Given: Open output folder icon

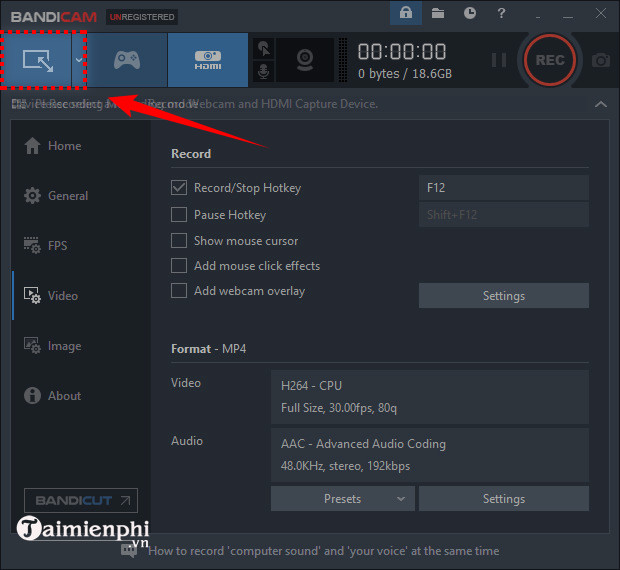Looking at the screenshot, I should 438,13.
